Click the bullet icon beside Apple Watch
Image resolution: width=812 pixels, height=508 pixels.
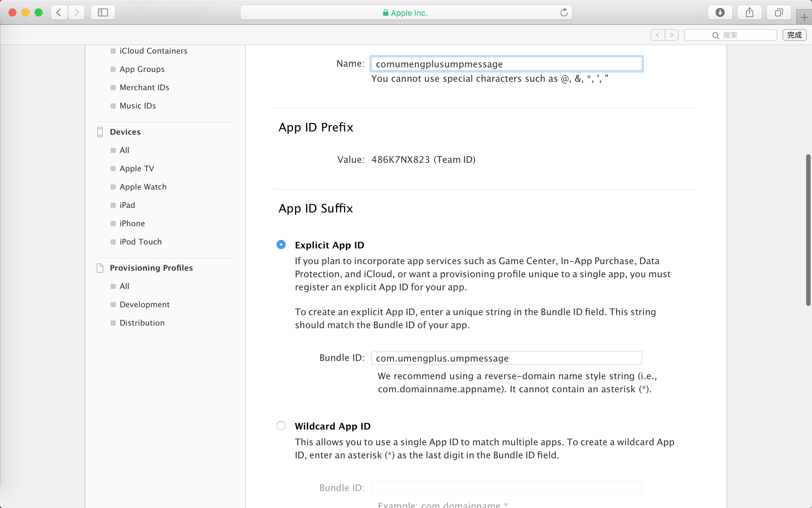coord(113,187)
